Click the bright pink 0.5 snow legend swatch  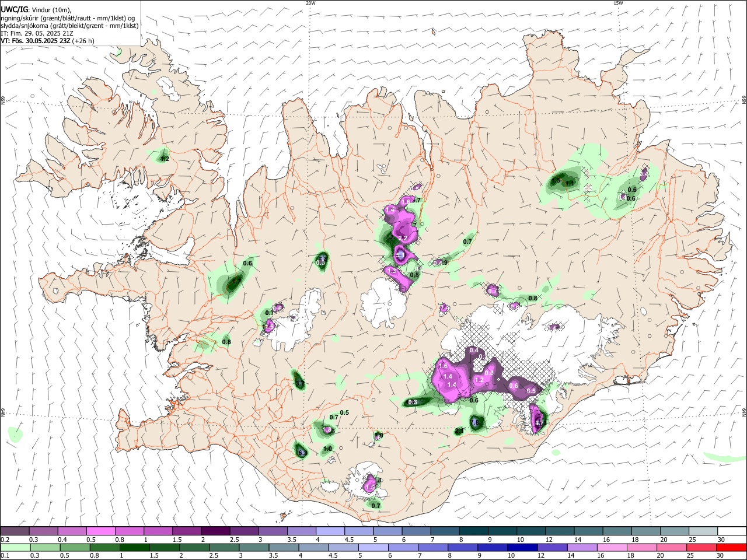pyautogui.click(x=100, y=531)
